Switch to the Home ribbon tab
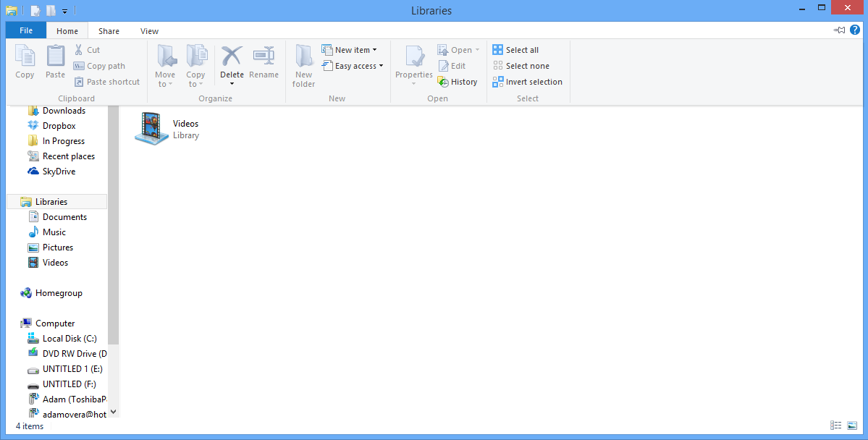Viewport: 868px width, 440px height. click(x=67, y=31)
